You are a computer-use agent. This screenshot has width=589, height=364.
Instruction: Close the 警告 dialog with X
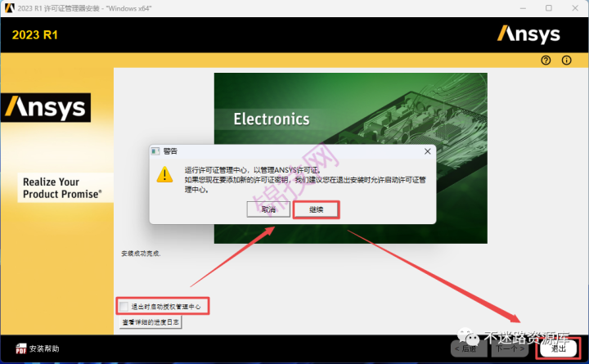[x=428, y=151]
